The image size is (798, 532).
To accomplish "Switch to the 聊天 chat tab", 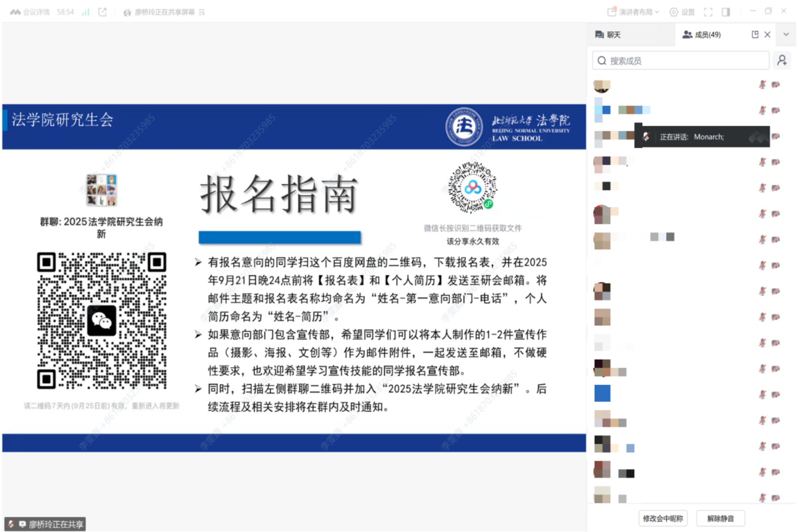I will (608, 35).
